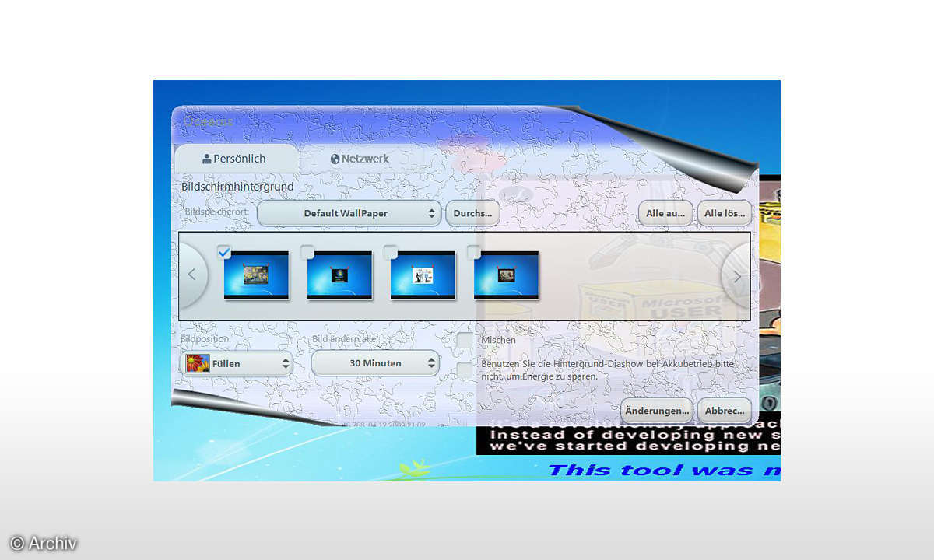This screenshot has height=560, width=934.
Task: Enable the Mischen shuffle checkbox
Action: [465, 341]
